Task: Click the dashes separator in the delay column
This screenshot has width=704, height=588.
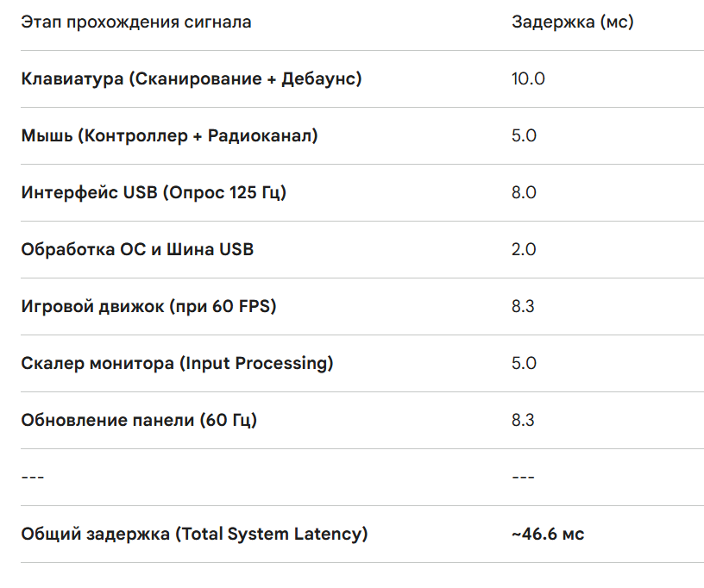Action: point(523,477)
